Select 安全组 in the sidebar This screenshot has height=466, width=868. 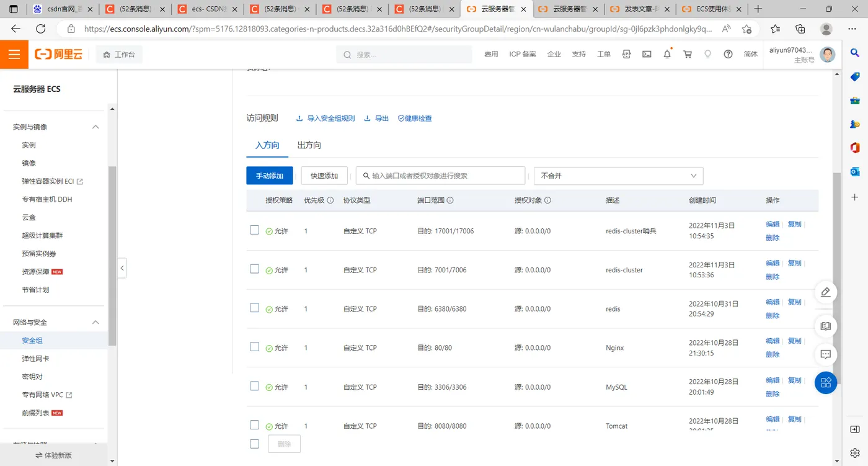[32, 341]
